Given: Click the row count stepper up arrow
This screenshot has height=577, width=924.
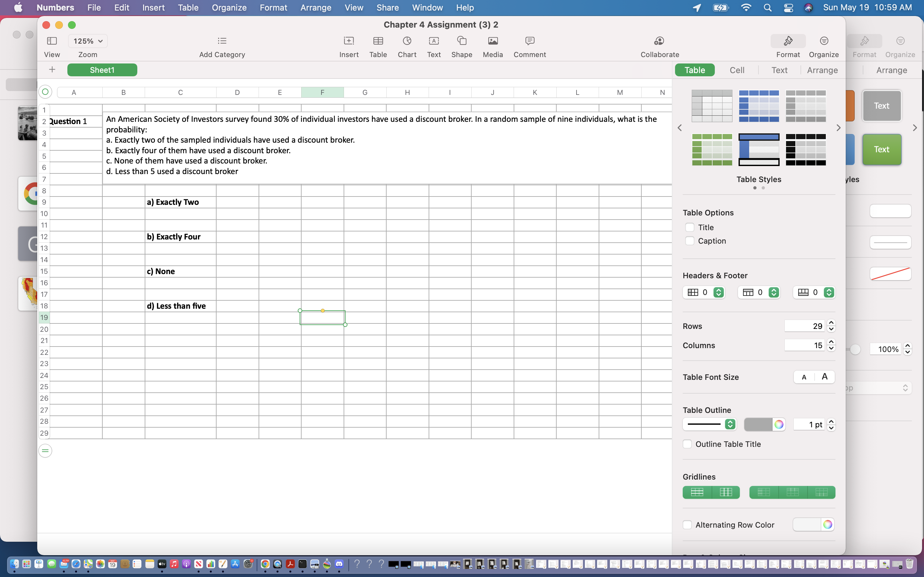Looking at the screenshot, I should coord(831,323).
